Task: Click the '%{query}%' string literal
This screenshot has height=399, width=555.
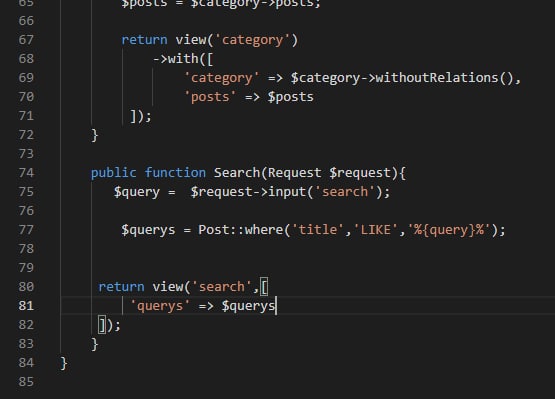Action: click(449, 230)
